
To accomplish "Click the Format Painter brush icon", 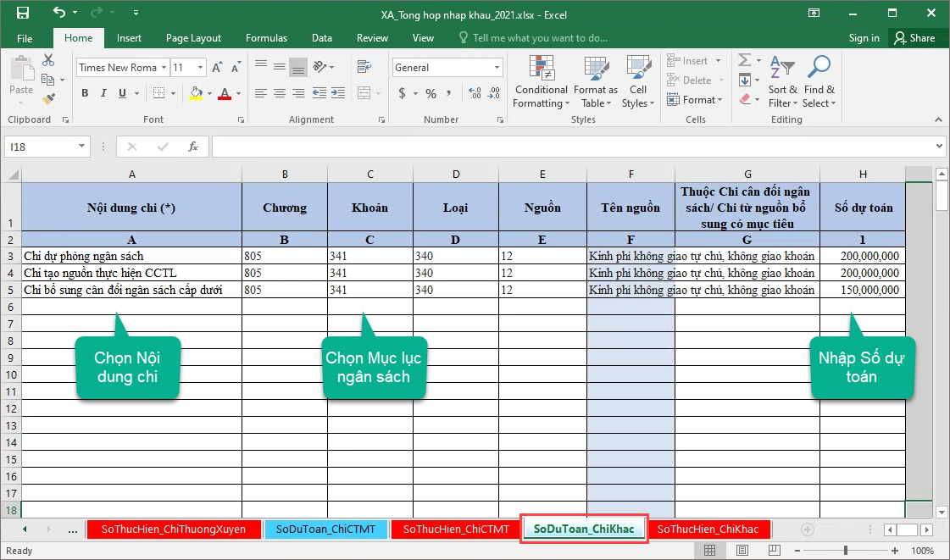I will click(47, 98).
